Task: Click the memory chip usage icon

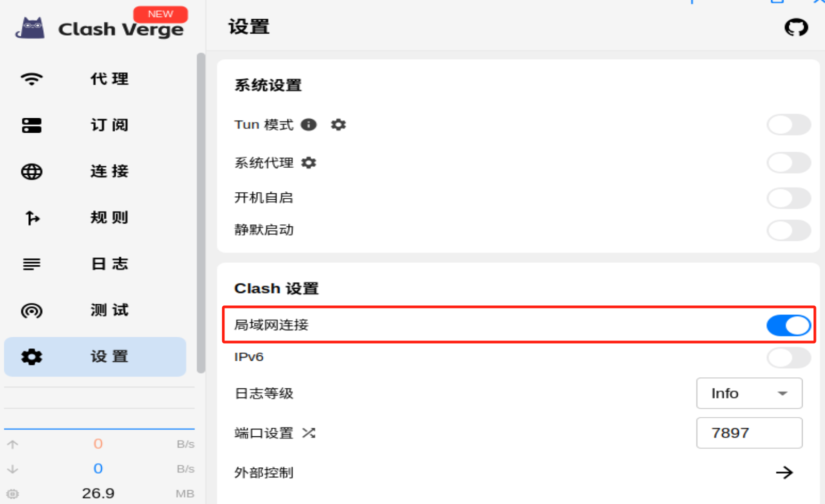Action: tap(13, 494)
